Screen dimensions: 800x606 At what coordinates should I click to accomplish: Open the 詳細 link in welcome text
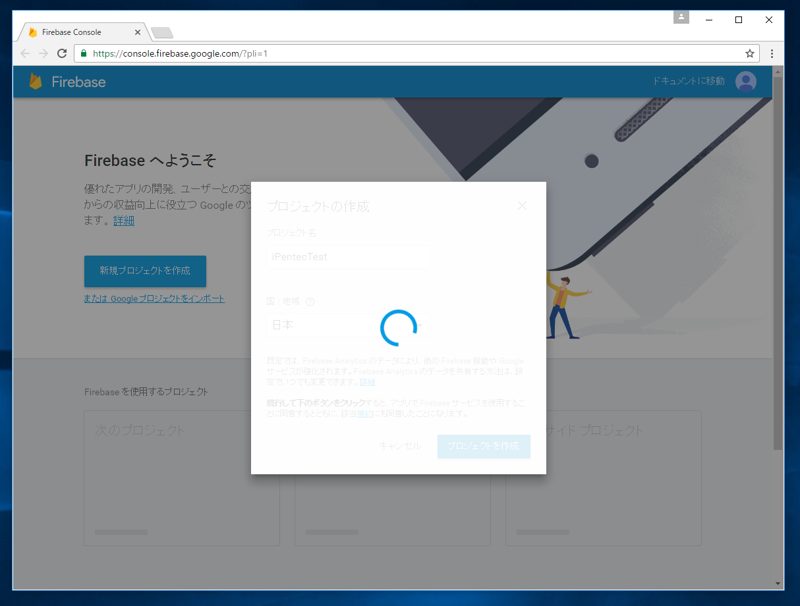point(123,221)
